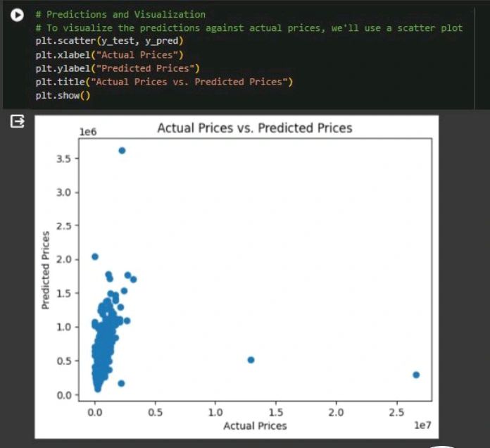Image resolution: width=490 pixels, height=448 pixels.
Task: Click the isolated data point near 1.3 actual price
Action: tap(251, 360)
